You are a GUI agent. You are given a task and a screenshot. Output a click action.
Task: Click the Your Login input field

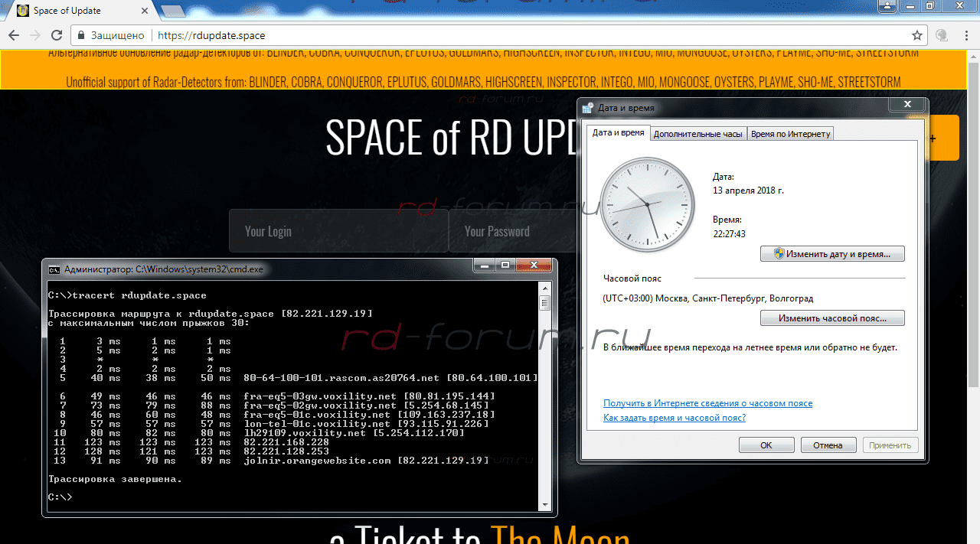(x=338, y=231)
